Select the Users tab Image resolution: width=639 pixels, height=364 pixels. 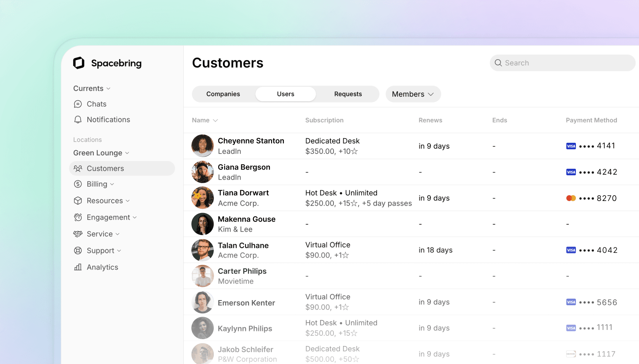(285, 94)
